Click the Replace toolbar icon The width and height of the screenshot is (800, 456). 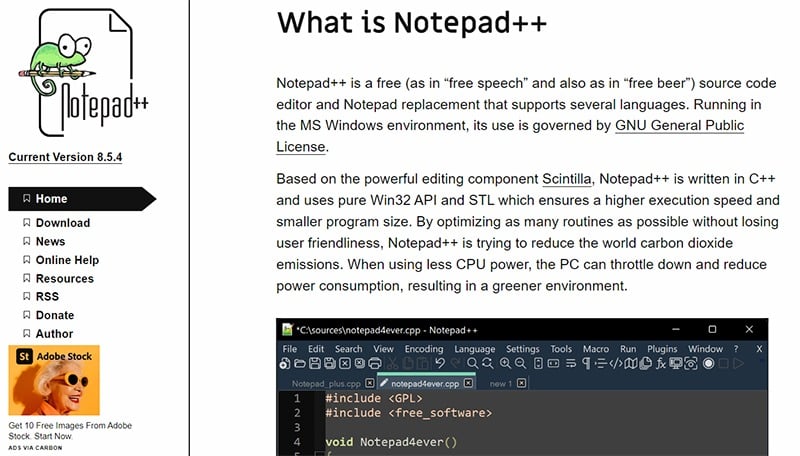[488, 363]
